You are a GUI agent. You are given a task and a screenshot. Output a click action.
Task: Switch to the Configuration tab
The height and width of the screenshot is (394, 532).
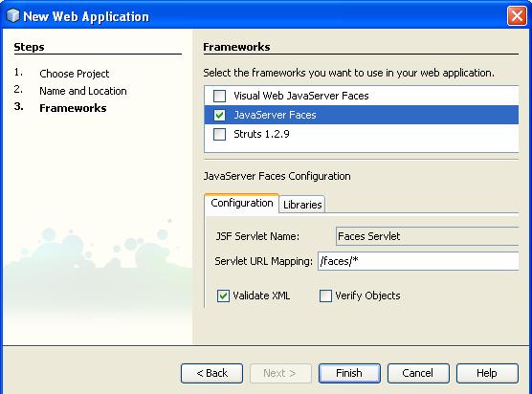(x=241, y=203)
